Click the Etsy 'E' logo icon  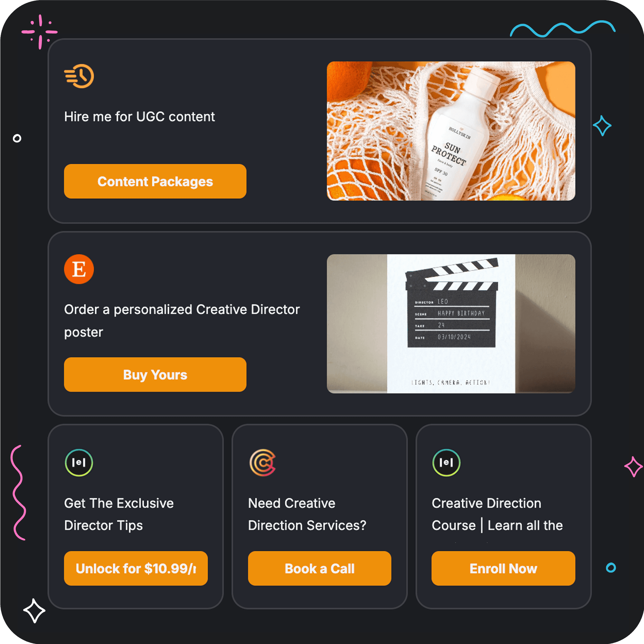[79, 269]
